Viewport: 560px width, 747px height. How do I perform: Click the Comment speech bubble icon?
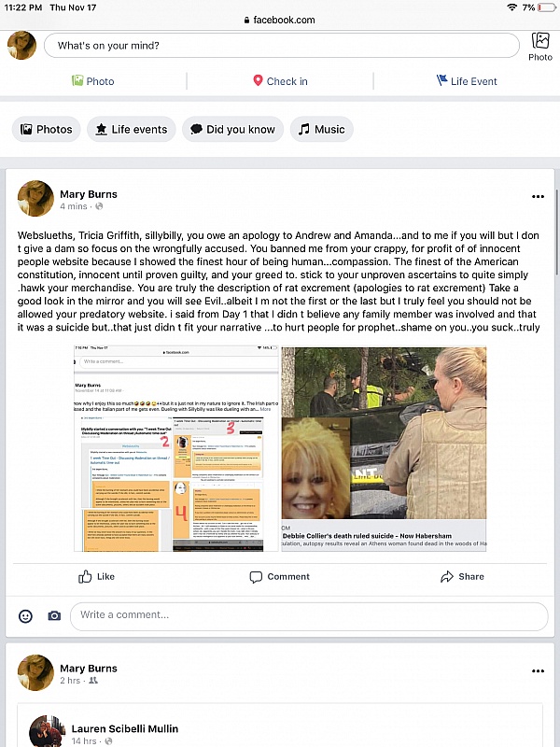(256, 577)
